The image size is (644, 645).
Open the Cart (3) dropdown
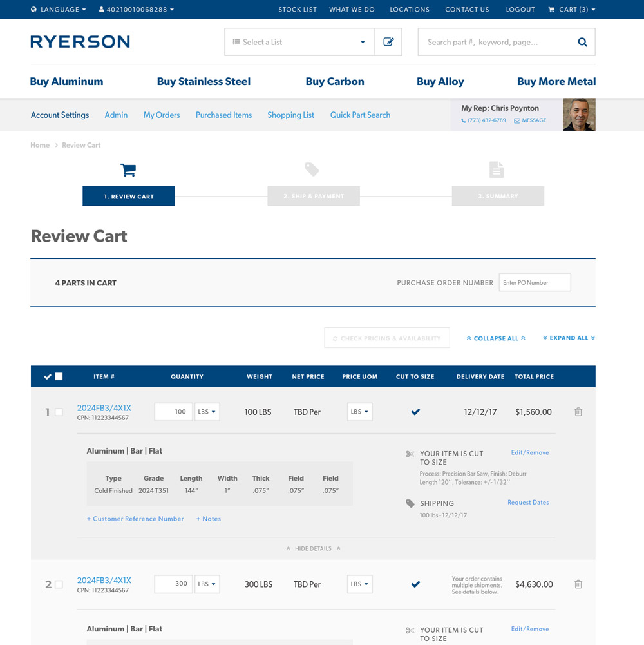click(572, 10)
